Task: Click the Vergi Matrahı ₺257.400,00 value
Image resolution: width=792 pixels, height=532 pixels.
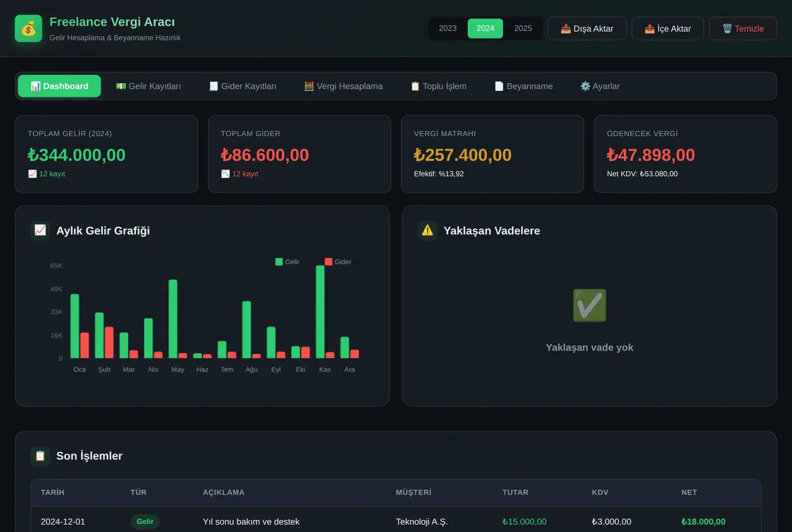Action: click(x=463, y=155)
